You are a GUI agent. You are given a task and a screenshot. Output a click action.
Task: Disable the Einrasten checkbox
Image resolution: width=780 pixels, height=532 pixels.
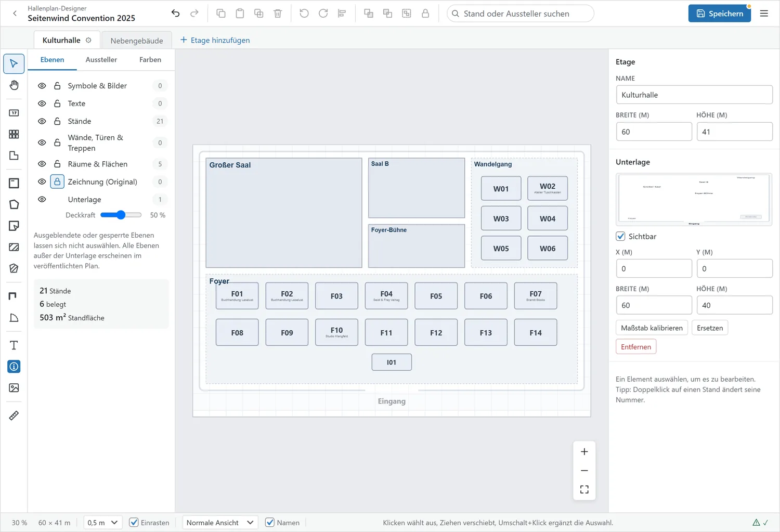[x=134, y=523]
